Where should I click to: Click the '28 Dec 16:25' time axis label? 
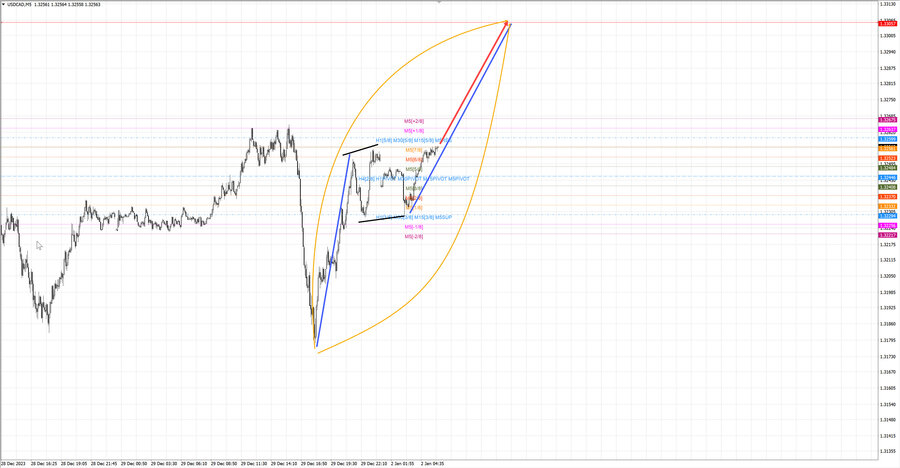tap(44, 463)
